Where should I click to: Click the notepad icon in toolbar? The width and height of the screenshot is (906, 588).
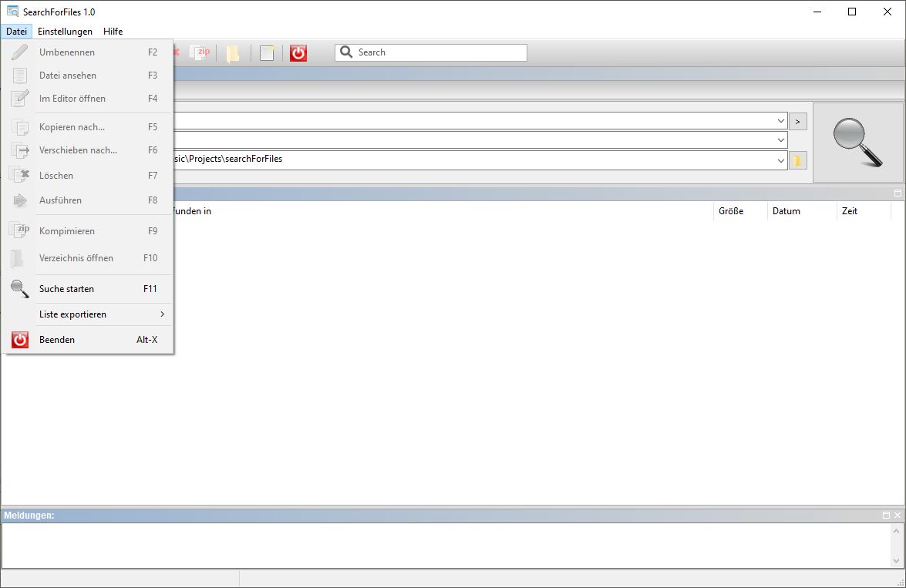[x=267, y=53]
